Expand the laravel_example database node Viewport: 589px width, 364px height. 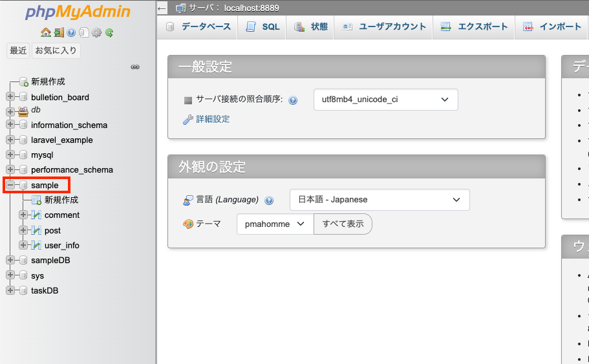pyautogui.click(x=10, y=140)
